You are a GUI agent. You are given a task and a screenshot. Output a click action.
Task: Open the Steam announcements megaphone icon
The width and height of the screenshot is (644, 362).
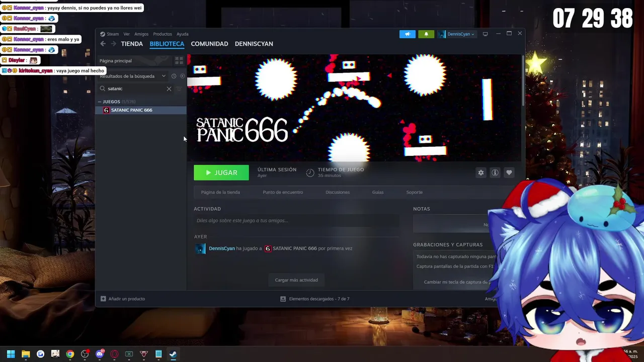[408, 34]
